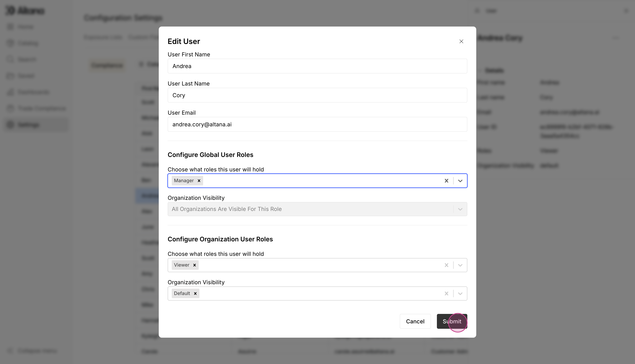Clear all global user roles
The image size is (635, 364).
[x=446, y=181]
